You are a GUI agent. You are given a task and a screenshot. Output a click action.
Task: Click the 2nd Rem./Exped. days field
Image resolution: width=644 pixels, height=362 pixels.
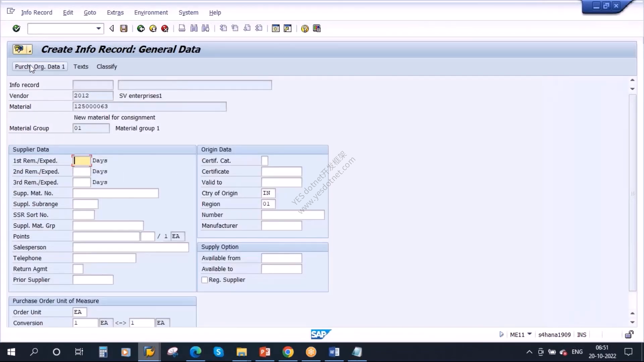(x=82, y=171)
